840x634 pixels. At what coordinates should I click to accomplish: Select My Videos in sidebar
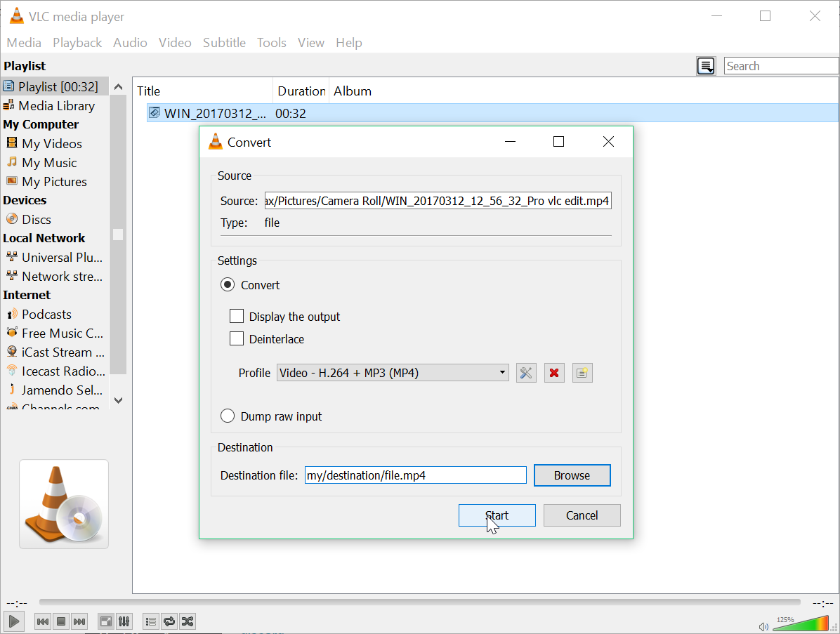click(x=52, y=143)
